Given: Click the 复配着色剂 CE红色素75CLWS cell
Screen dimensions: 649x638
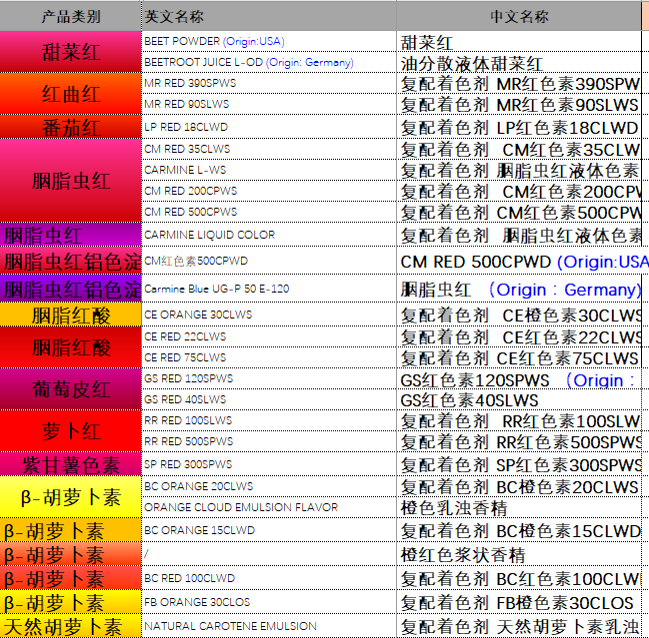Looking at the screenshot, I should click(x=519, y=357).
